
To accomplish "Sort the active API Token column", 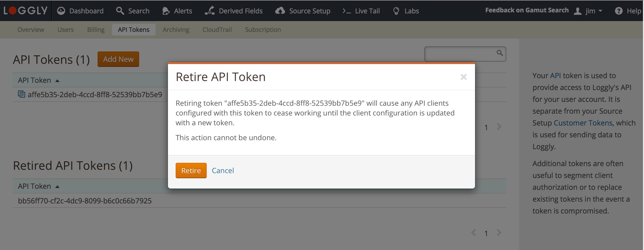I will click(x=39, y=81).
